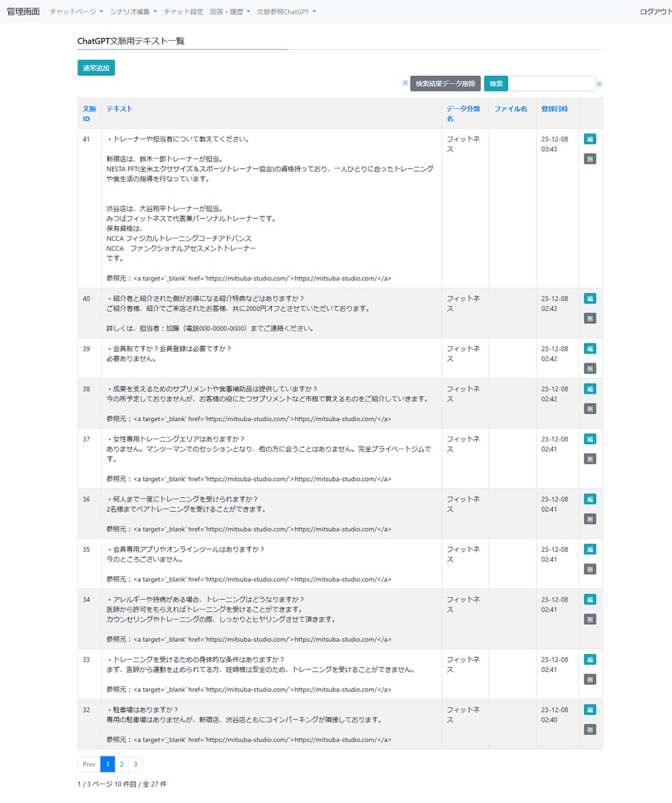This screenshot has width=672, height=803.
Task: Edit the entry with ID 32
Action: coord(590,710)
